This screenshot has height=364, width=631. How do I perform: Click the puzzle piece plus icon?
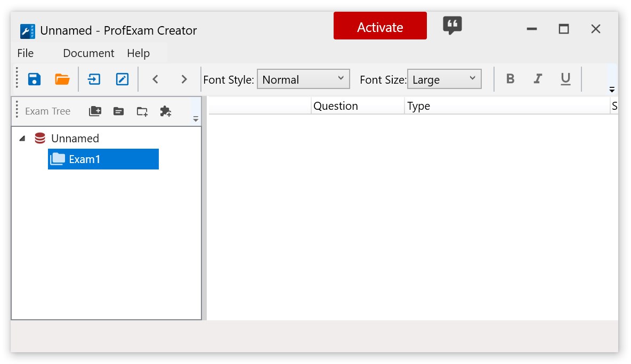[166, 111]
